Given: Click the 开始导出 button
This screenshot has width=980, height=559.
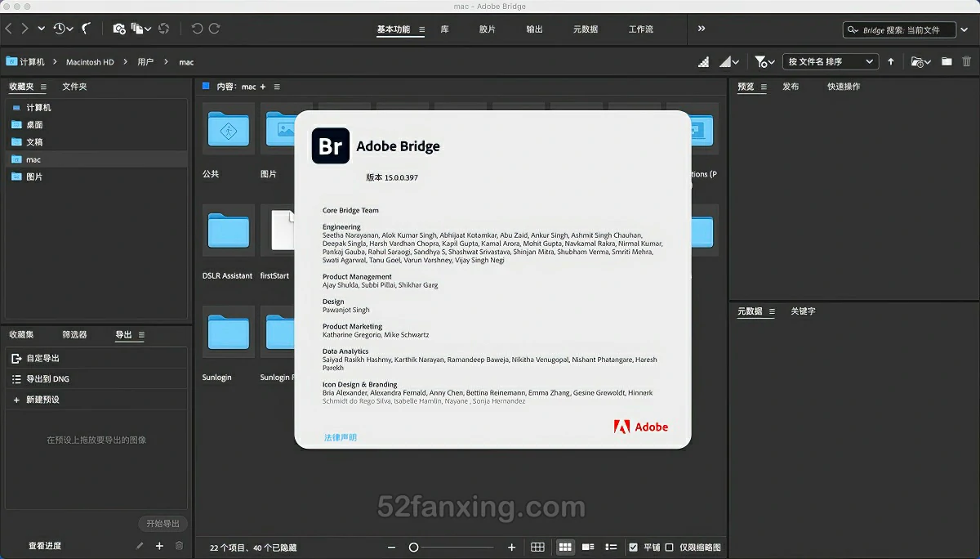Looking at the screenshot, I should click(163, 524).
